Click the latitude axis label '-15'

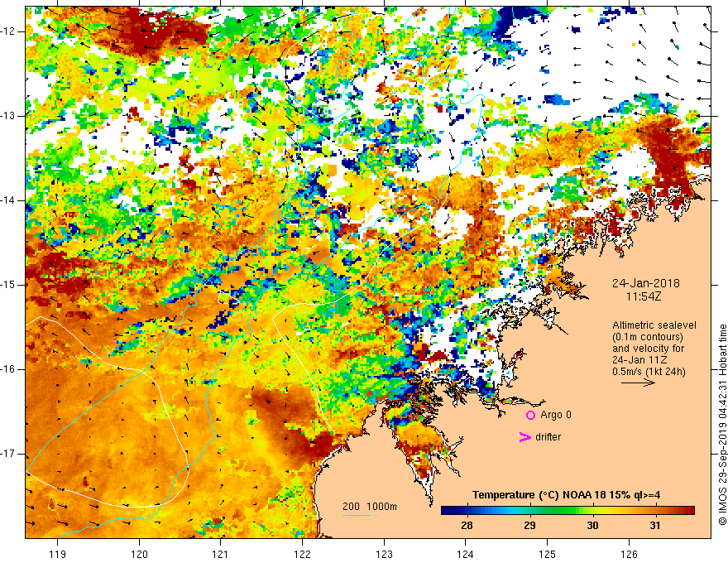(10, 285)
